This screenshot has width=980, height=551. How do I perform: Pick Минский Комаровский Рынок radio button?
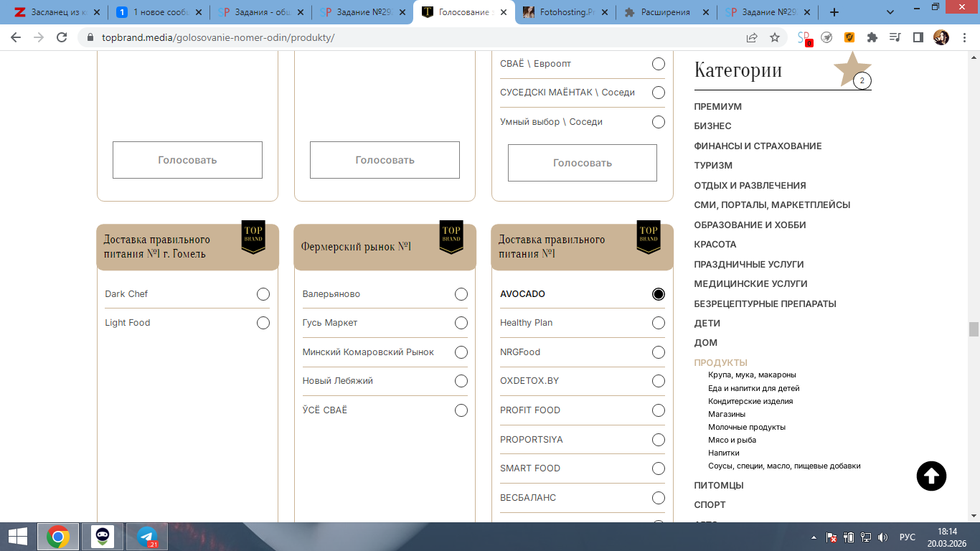[x=461, y=352]
